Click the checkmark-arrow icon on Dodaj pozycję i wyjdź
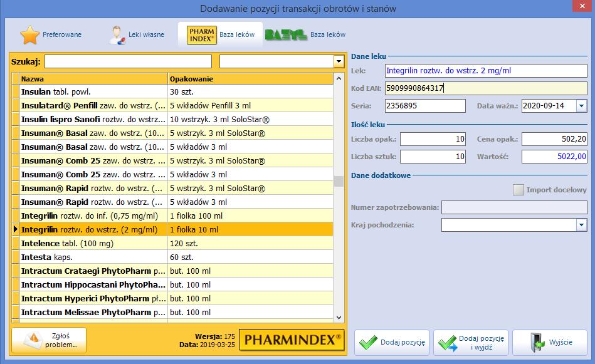Screen dimensions: 595x364 click(448, 343)
